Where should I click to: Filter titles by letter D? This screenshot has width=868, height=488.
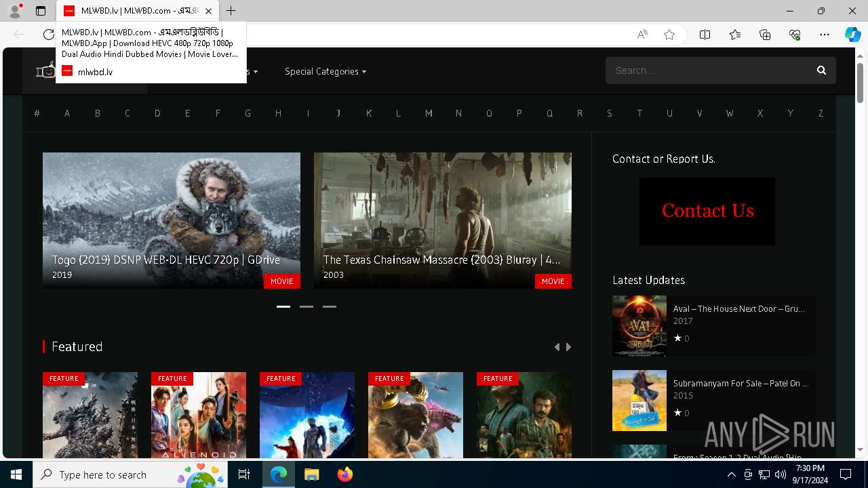[157, 113]
